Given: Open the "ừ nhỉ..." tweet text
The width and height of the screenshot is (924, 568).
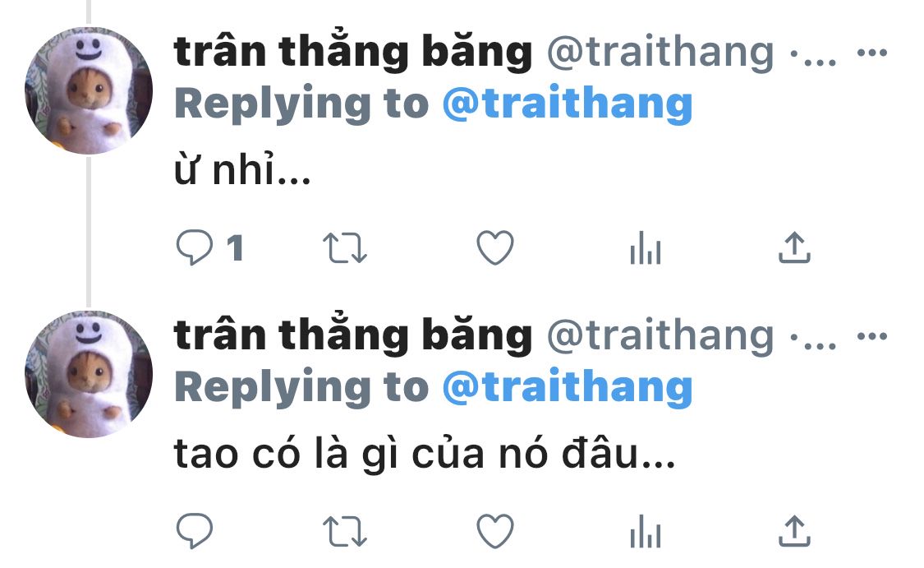Looking at the screenshot, I should [x=242, y=170].
